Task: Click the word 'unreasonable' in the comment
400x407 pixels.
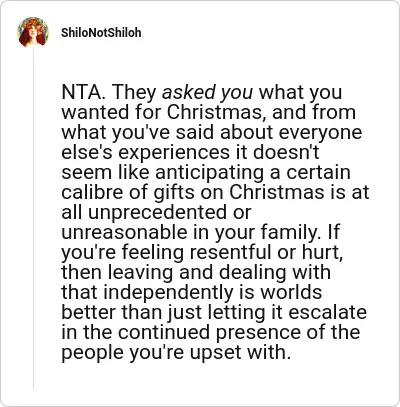Action: (124, 232)
